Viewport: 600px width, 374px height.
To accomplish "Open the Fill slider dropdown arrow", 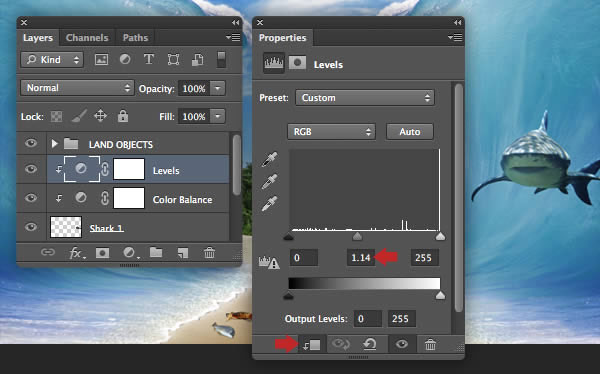I will pos(217,116).
